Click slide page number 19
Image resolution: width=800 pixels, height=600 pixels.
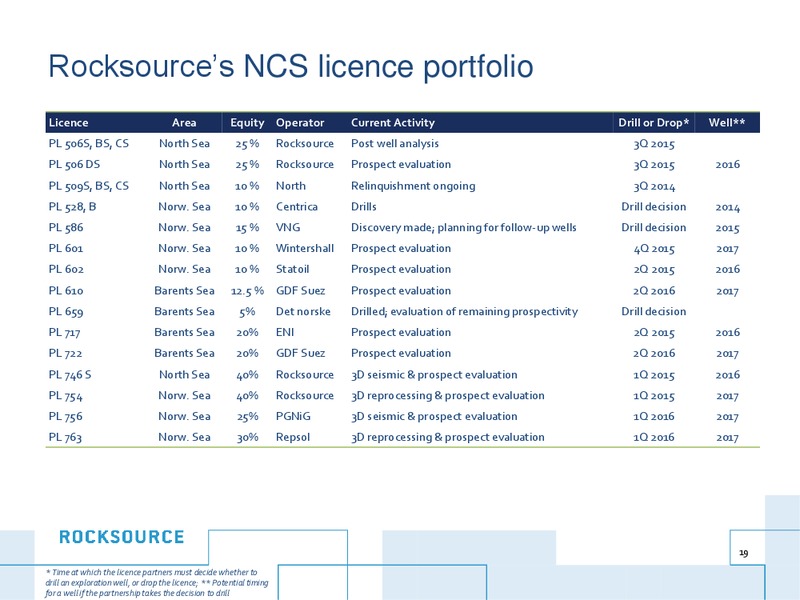[743, 553]
